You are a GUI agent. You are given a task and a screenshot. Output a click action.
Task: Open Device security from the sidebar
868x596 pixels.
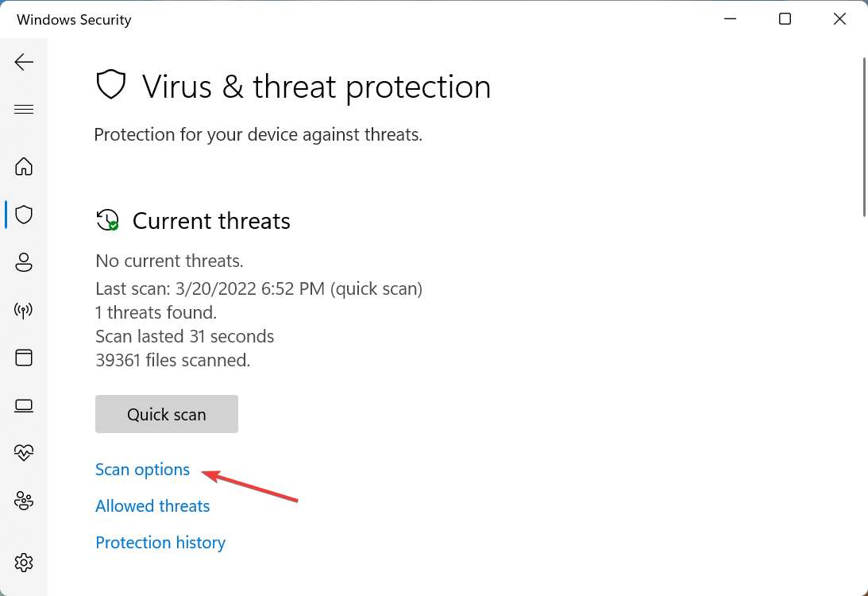point(24,405)
